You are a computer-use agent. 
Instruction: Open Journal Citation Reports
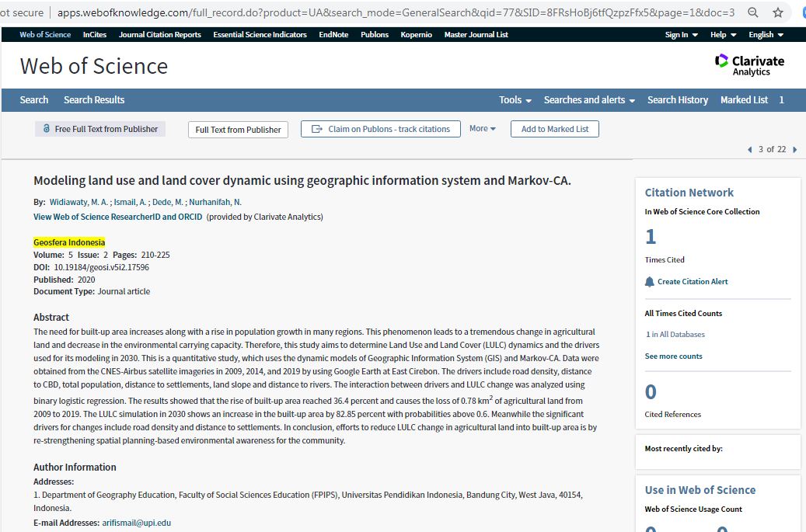[x=160, y=34]
